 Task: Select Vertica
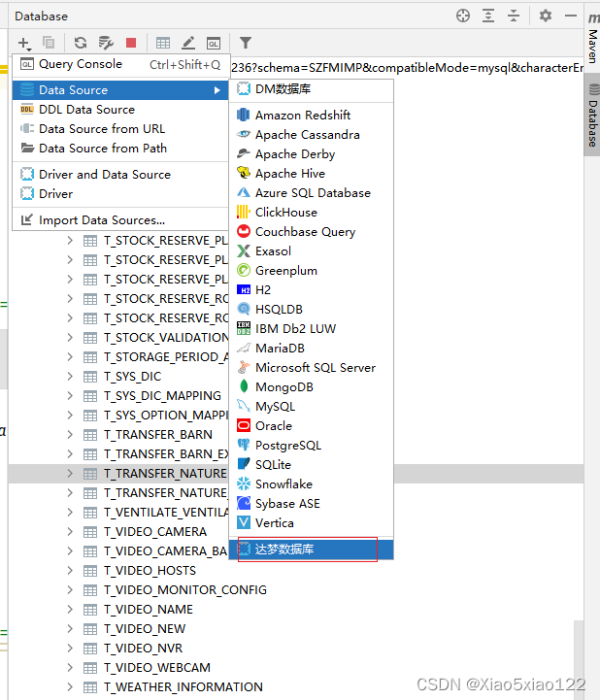[x=311, y=523]
